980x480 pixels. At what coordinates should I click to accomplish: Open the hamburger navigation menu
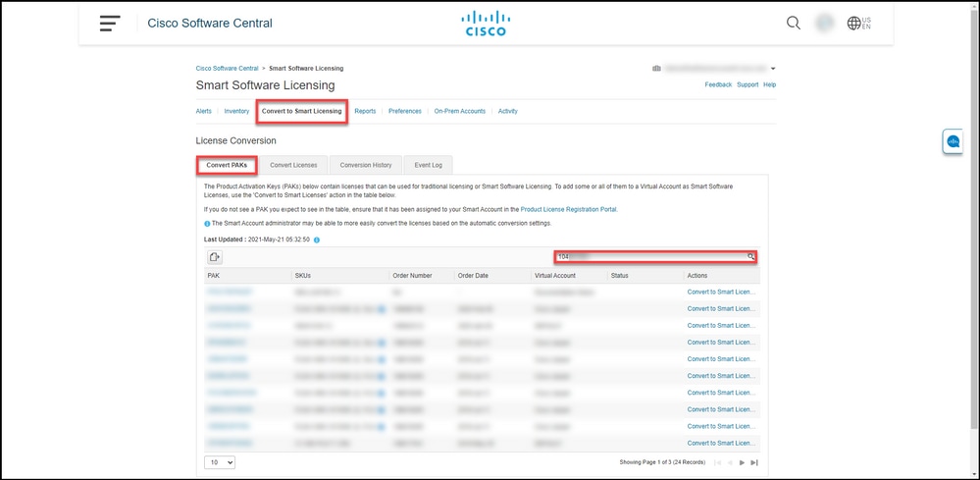tap(110, 24)
